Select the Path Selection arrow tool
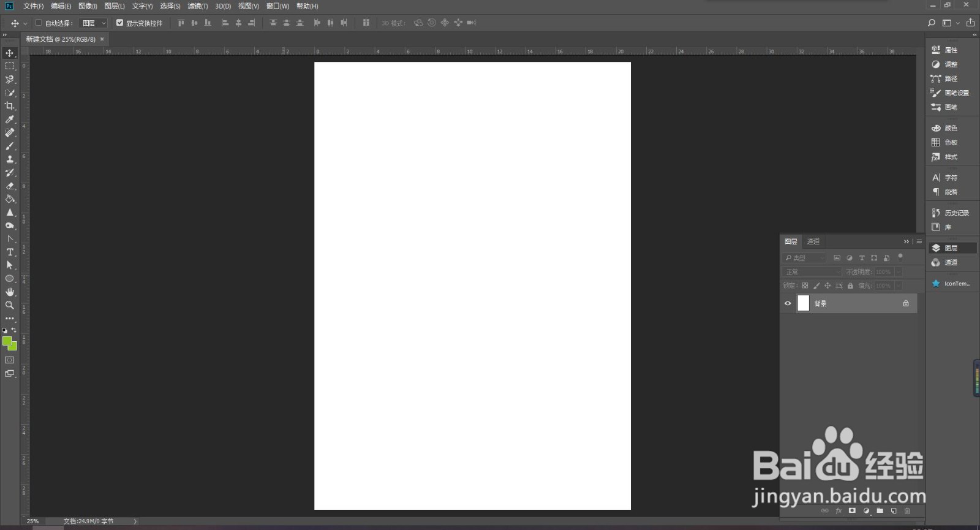980x530 pixels. pyautogui.click(x=10, y=265)
